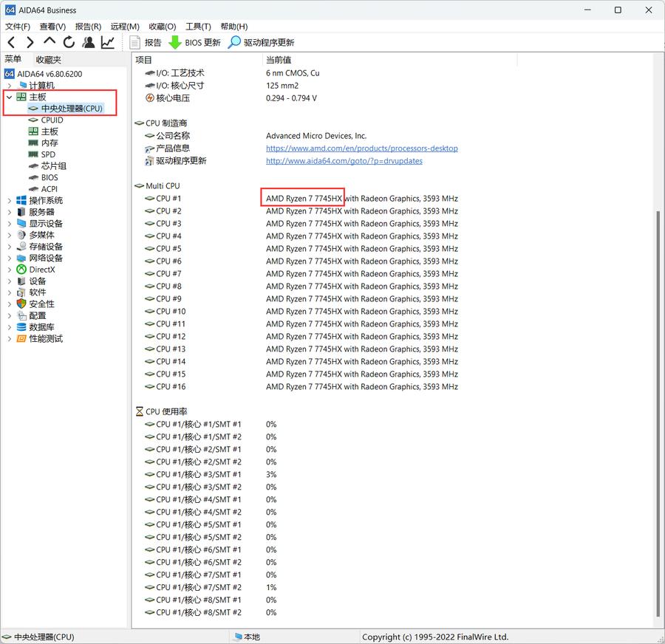This screenshot has width=665, height=644.
Task: Click the BIOS 更新 green arrow button
Action: 194,42
